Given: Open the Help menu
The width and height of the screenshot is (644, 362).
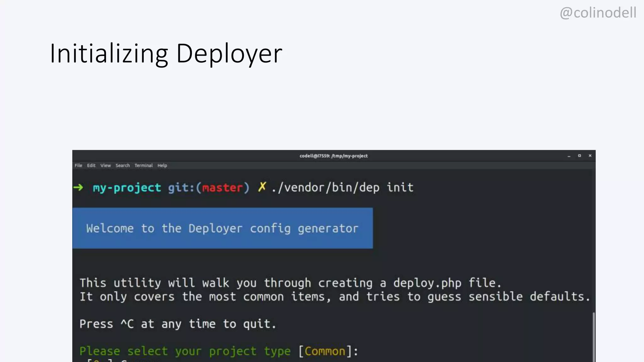Looking at the screenshot, I should coord(162,166).
